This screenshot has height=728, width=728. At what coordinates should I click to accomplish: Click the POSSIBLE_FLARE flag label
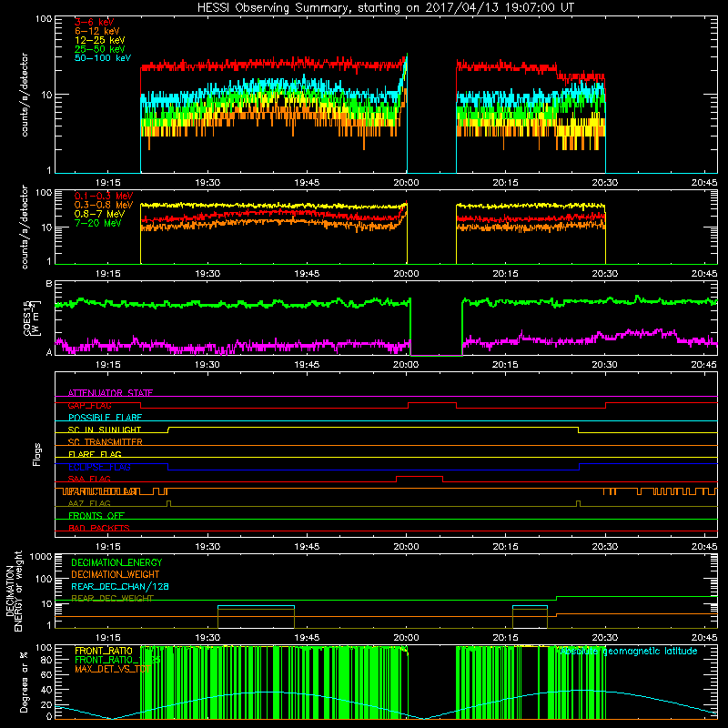point(105,418)
